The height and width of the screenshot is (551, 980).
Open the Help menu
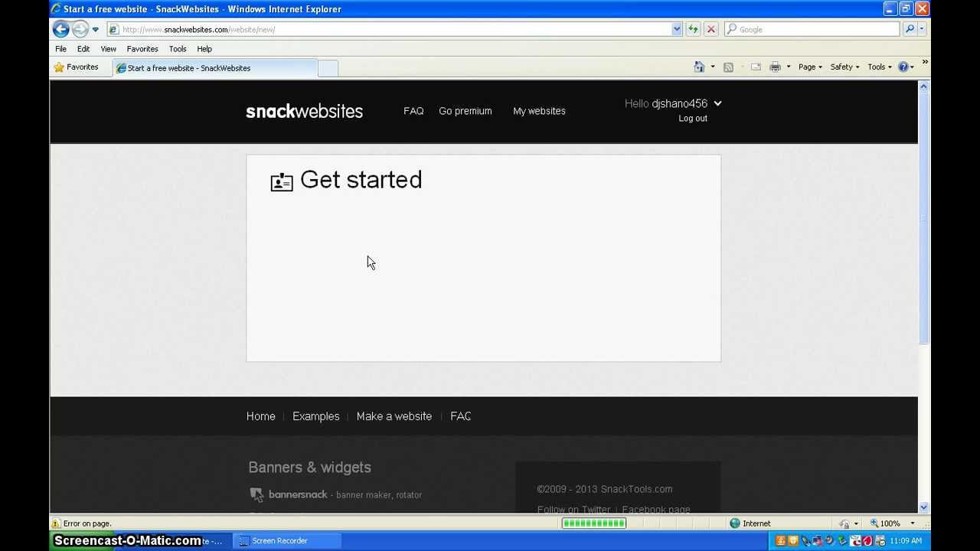[204, 49]
